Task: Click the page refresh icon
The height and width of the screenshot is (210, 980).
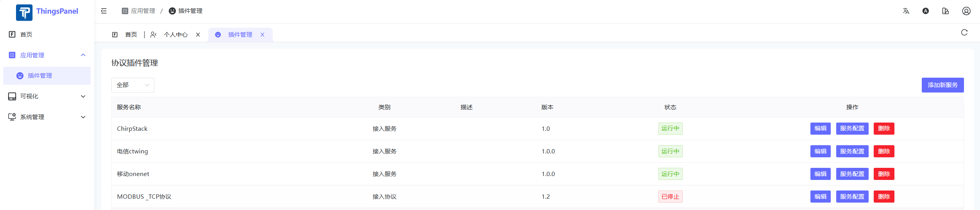Action: tap(964, 32)
